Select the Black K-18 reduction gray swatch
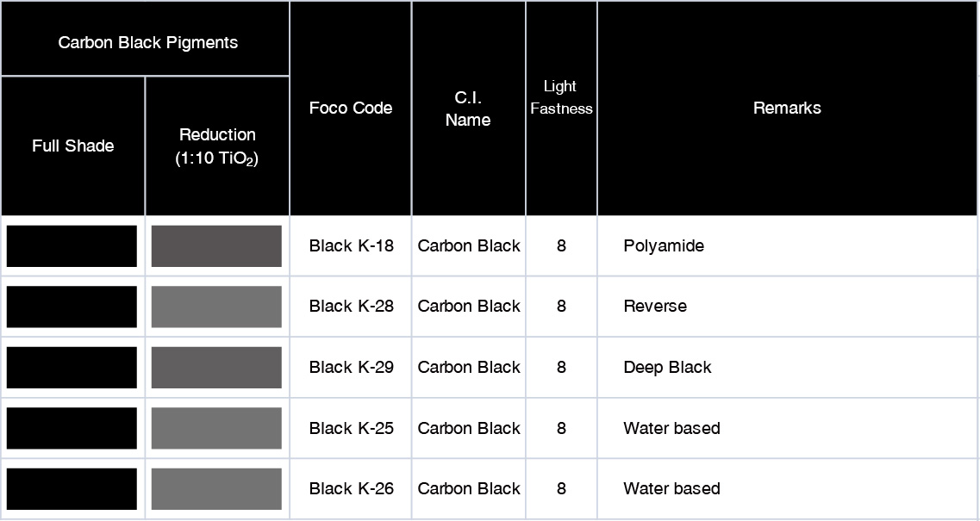Viewport: 980px width, 521px height. (216, 246)
